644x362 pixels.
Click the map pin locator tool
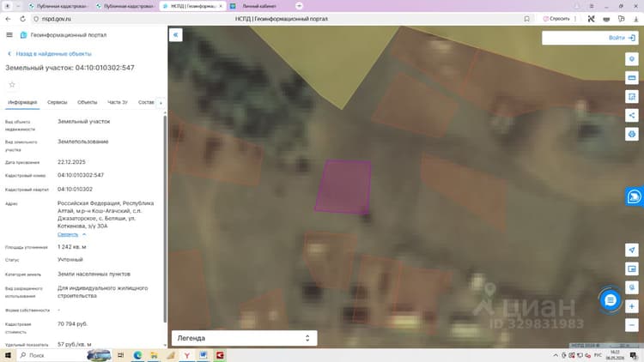click(x=632, y=59)
